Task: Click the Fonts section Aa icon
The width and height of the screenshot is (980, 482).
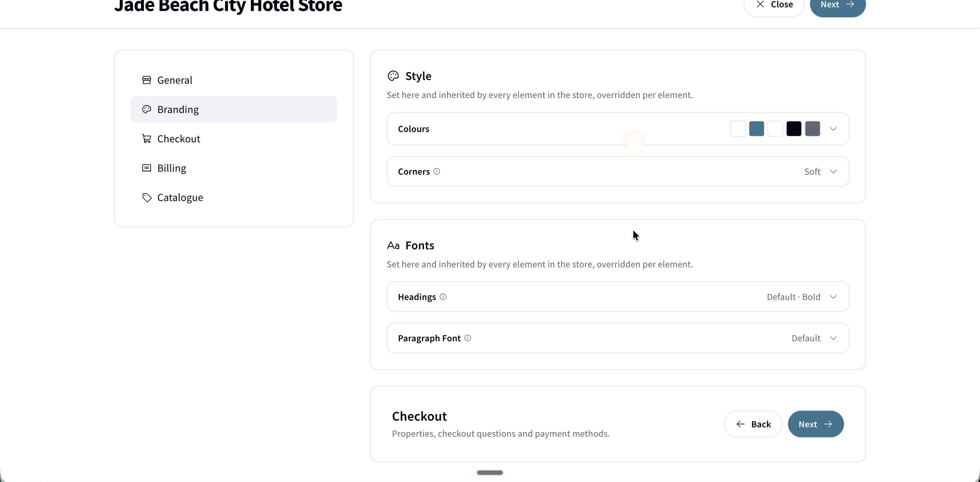Action: pyautogui.click(x=393, y=245)
